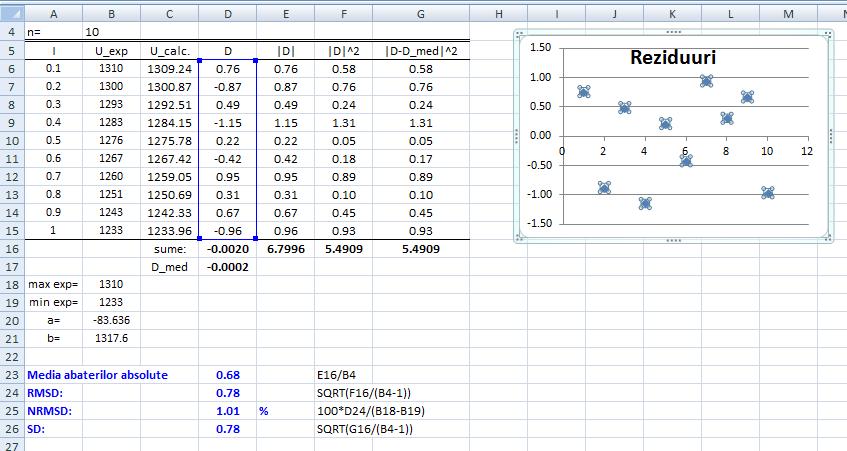
Task: Click cell with value 1309.24
Action: pos(170,69)
